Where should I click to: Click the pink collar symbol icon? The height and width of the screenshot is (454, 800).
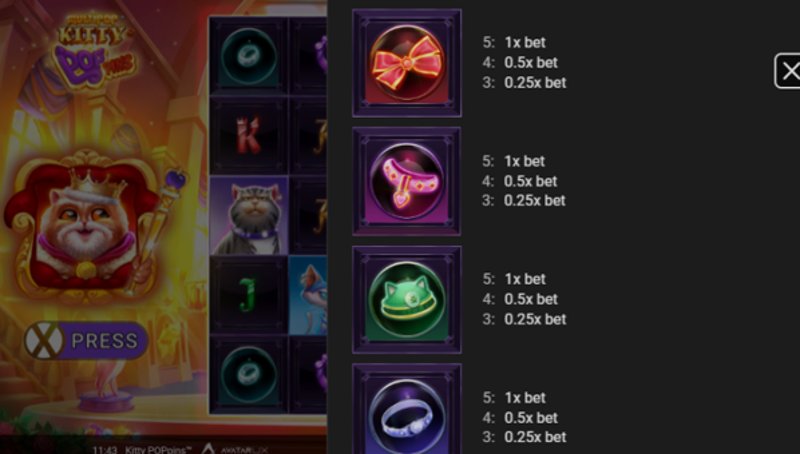tap(407, 181)
